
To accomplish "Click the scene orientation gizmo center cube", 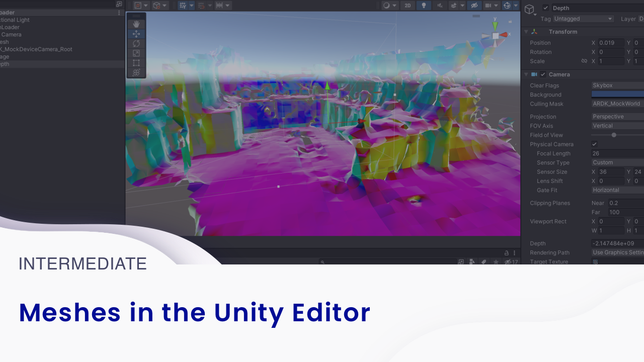I will point(496,36).
